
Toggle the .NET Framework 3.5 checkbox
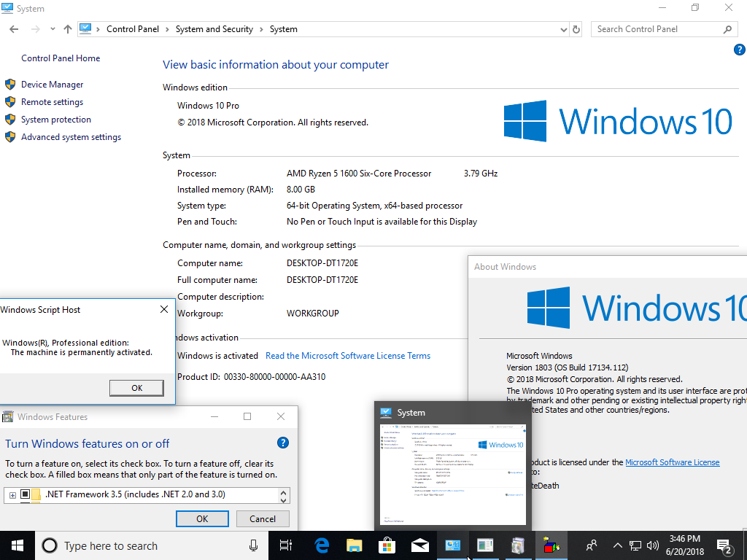pyautogui.click(x=26, y=494)
